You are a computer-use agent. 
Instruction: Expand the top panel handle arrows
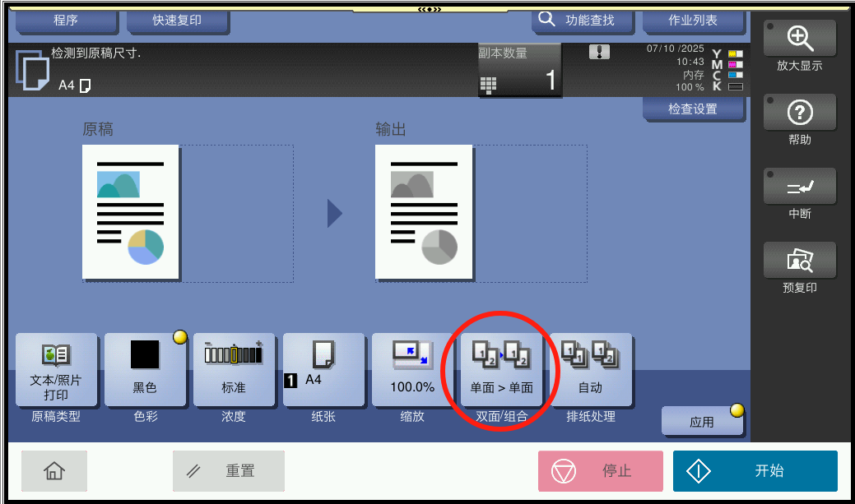[x=429, y=9]
